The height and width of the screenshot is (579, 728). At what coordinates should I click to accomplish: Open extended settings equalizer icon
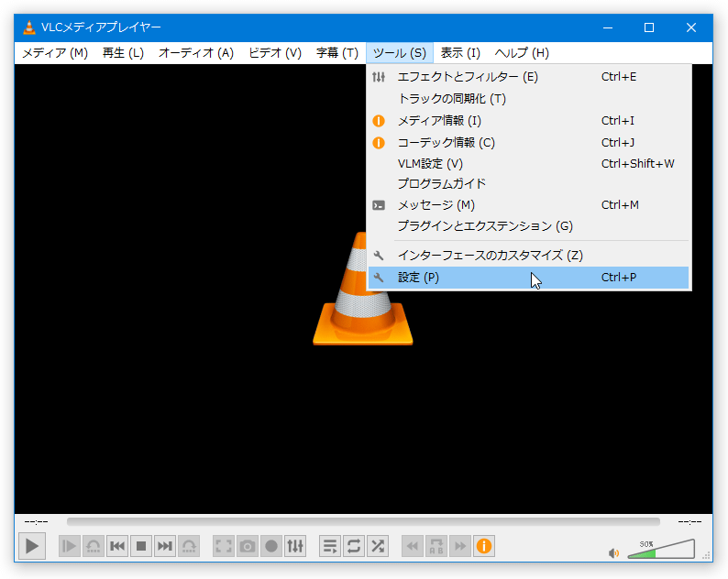pyautogui.click(x=295, y=546)
